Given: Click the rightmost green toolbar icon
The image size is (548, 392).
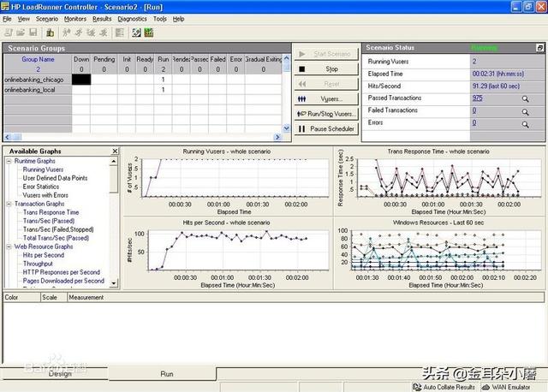Looking at the screenshot, I should tap(149, 33).
